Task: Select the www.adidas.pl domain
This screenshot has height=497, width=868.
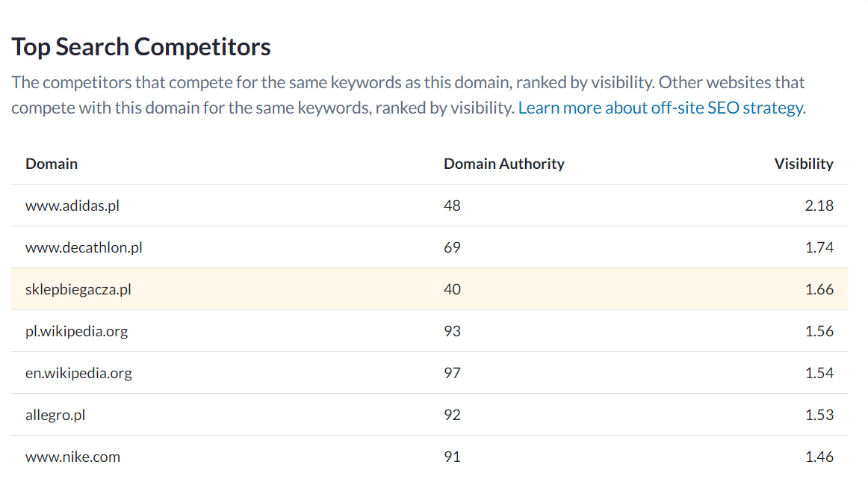Action: point(72,206)
